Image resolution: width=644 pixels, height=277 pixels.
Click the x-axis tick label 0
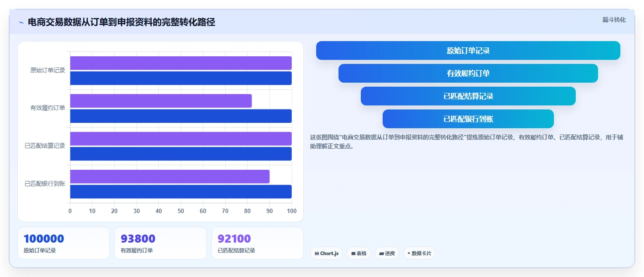click(x=70, y=211)
